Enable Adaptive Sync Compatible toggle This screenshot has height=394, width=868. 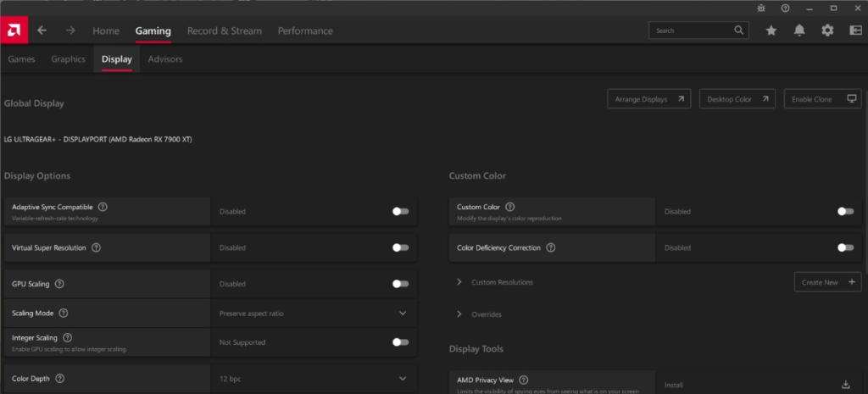click(400, 212)
